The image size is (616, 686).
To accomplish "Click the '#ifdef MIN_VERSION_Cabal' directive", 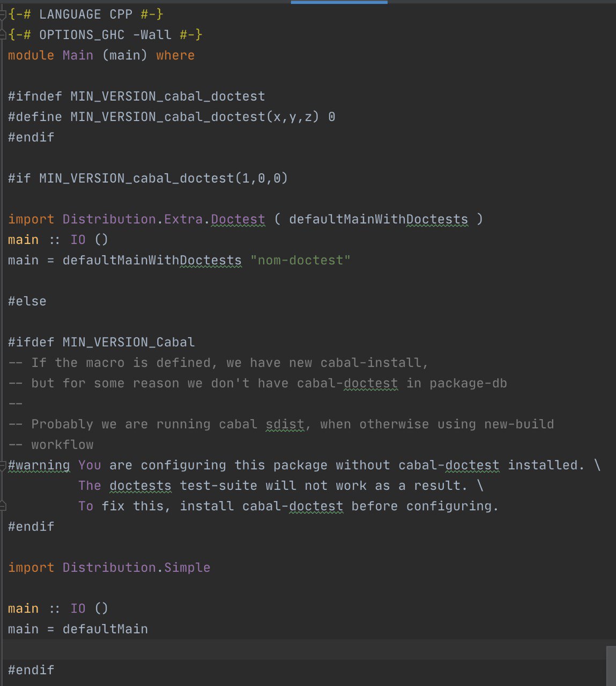I will click(101, 342).
